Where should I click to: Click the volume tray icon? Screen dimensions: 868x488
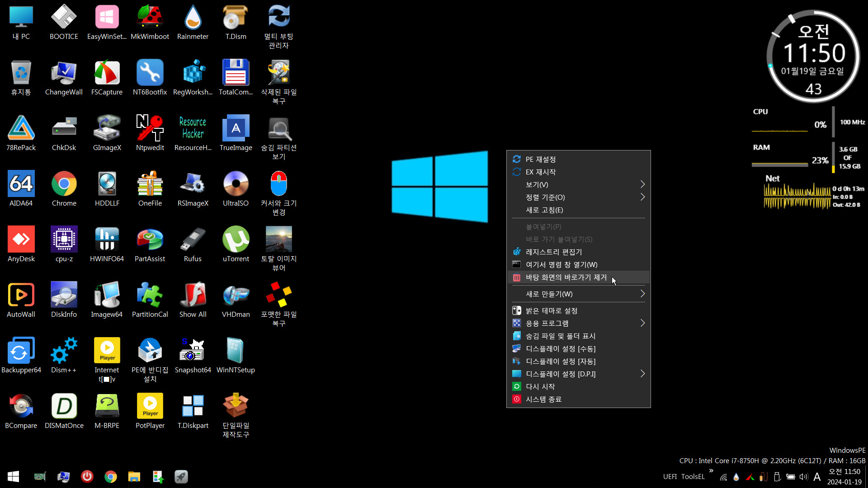coord(803,477)
